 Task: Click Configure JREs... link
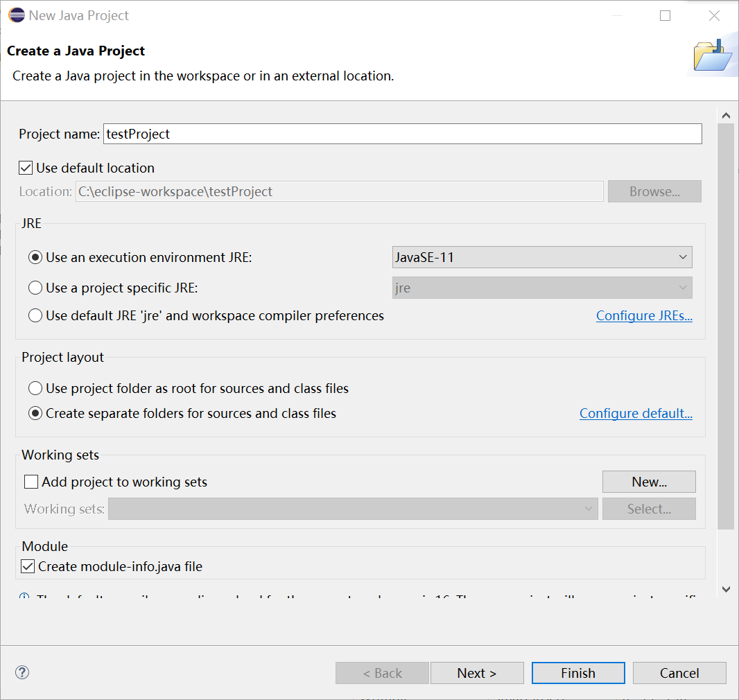(644, 315)
